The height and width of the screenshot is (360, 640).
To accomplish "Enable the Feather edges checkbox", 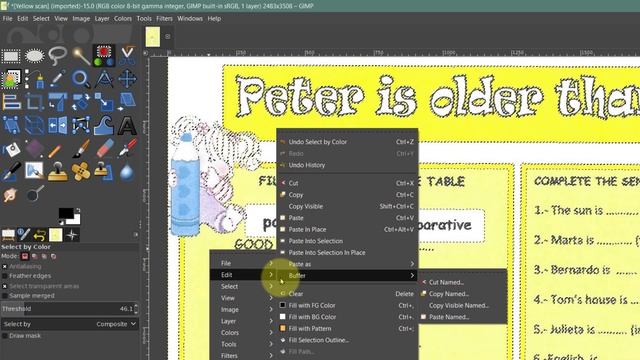I will coord(4,276).
